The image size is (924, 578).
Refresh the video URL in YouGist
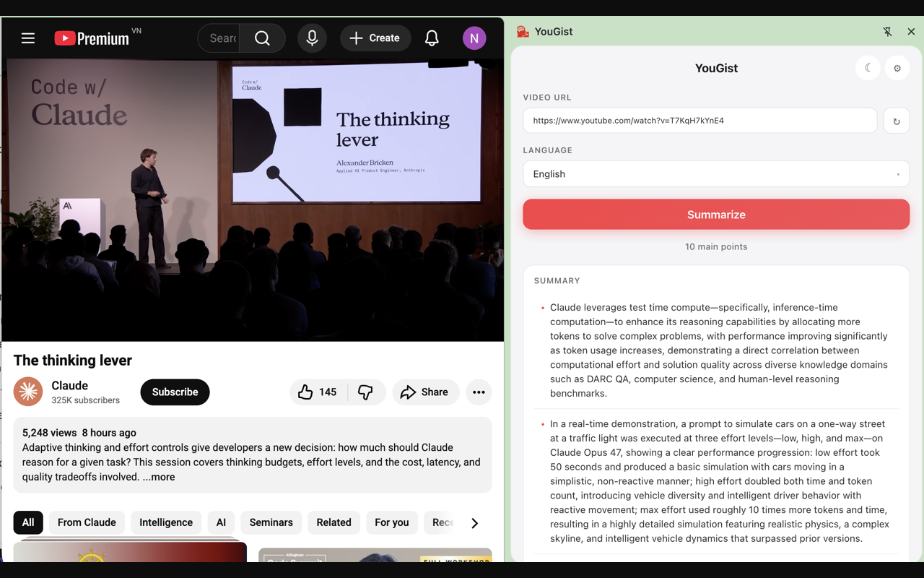(897, 121)
